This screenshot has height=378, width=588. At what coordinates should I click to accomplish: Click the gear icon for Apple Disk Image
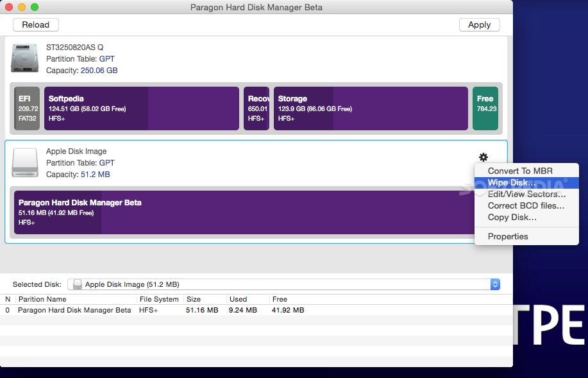tap(483, 157)
